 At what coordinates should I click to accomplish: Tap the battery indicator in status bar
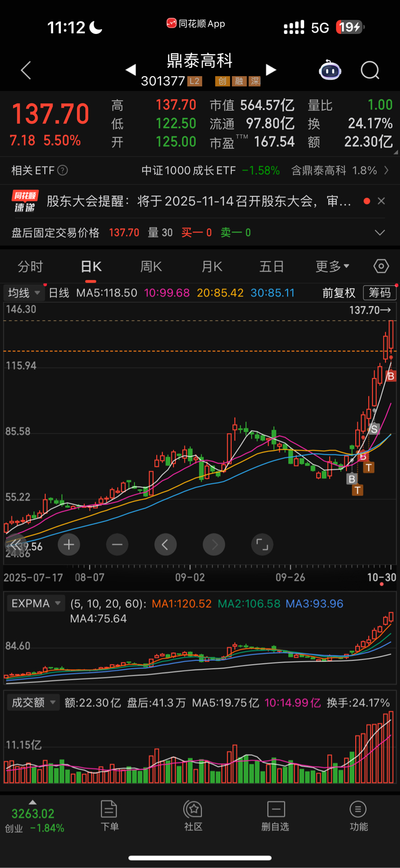(x=350, y=27)
